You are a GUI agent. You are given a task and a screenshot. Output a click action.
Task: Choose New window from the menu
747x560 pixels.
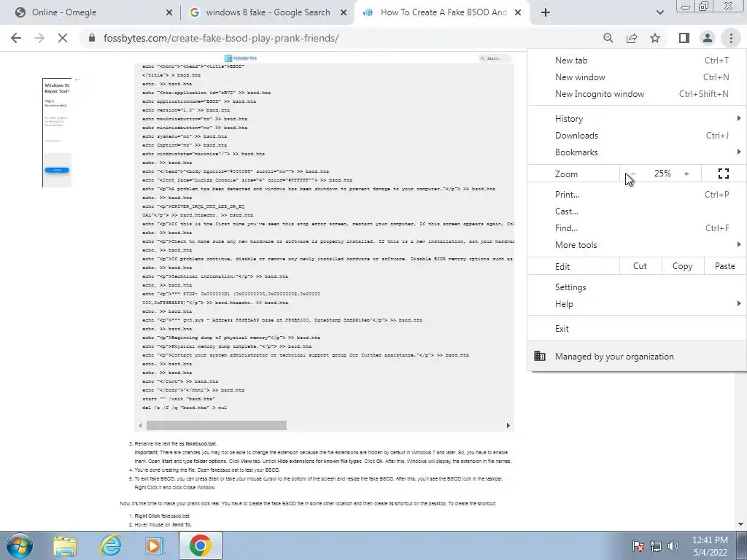pos(637,77)
